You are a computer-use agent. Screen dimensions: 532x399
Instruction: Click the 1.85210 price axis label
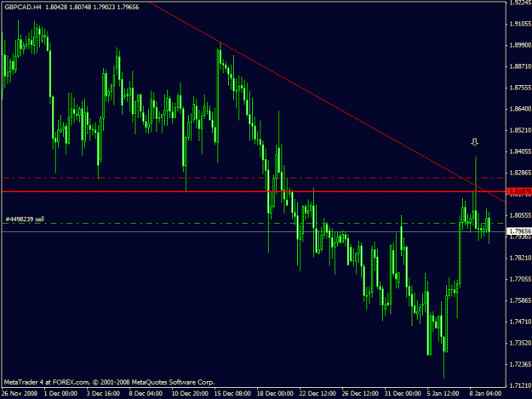click(x=520, y=130)
